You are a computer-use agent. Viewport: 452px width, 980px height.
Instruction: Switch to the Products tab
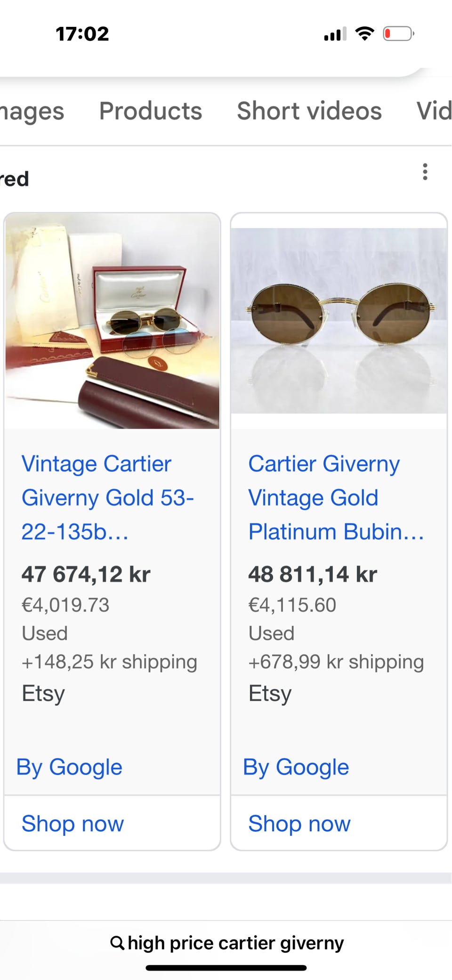click(x=151, y=111)
